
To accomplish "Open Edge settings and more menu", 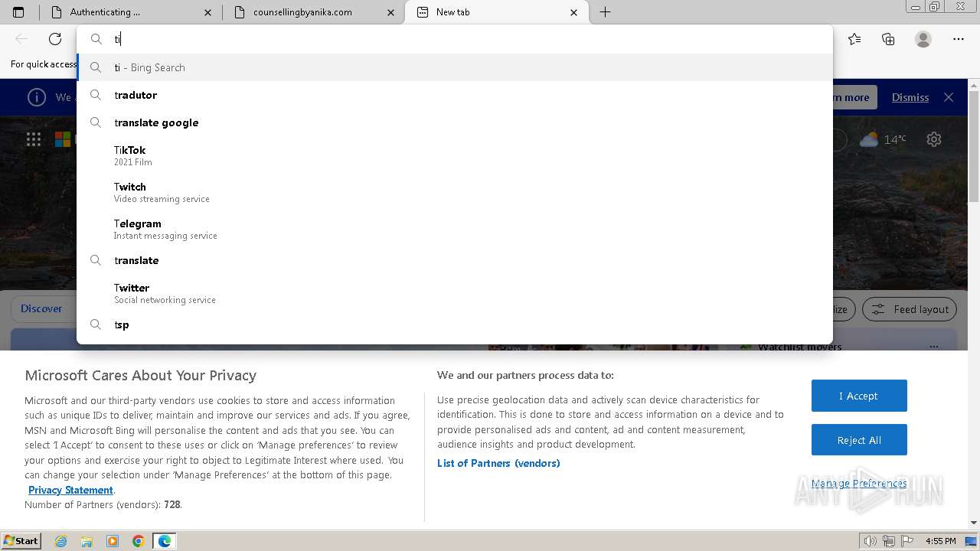I will 959,39.
